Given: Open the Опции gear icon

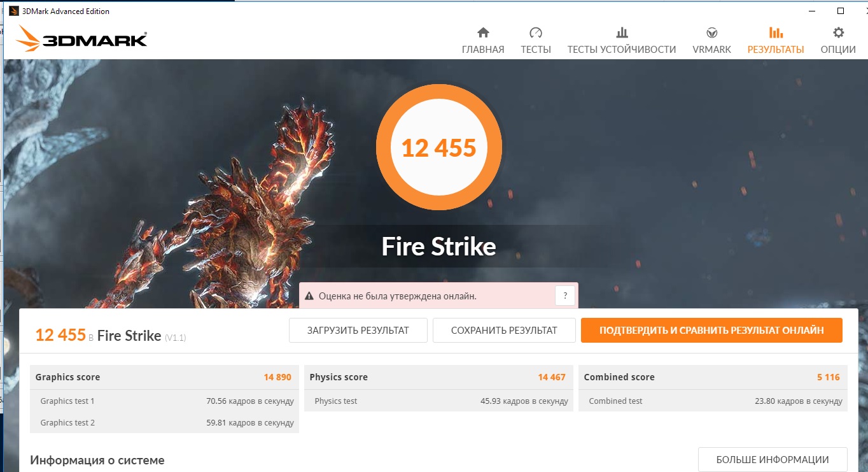Looking at the screenshot, I should click(838, 32).
